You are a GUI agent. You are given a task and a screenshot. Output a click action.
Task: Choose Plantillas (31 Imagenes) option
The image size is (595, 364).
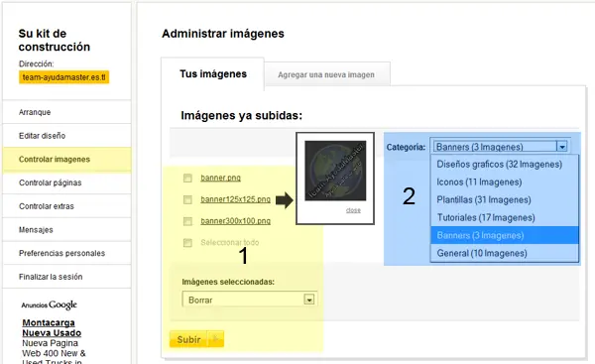pos(505,199)
